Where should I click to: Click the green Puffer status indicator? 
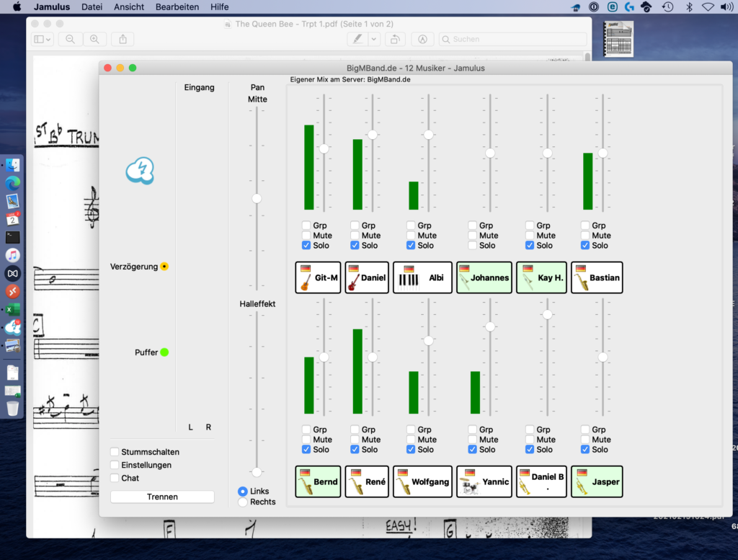[164, 352]
